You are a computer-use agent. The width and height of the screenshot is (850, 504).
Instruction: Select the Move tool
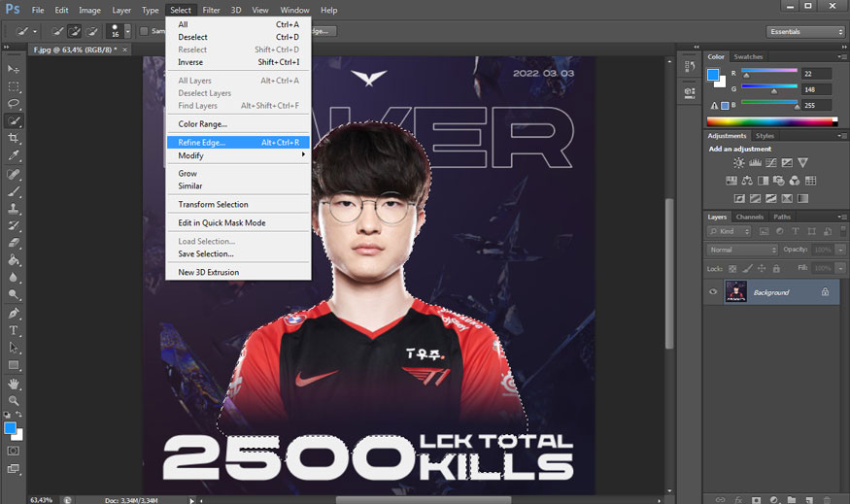tap(14, 69)
